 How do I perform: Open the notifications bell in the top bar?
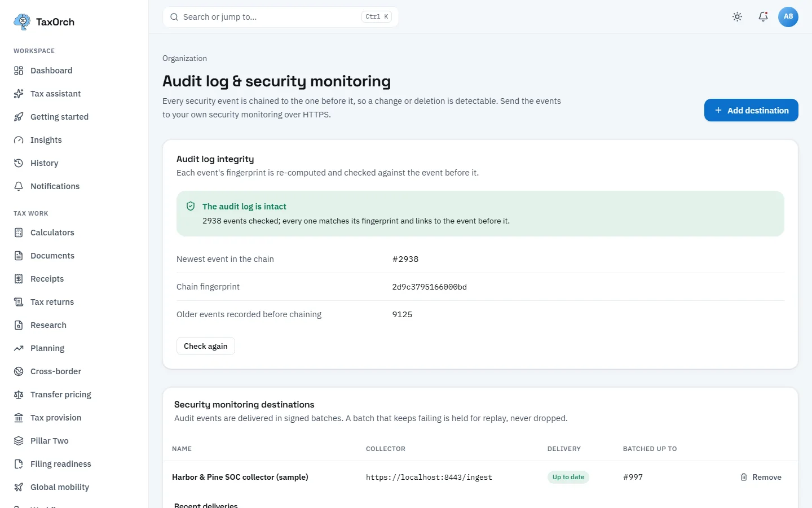click(x=763, y=17)
